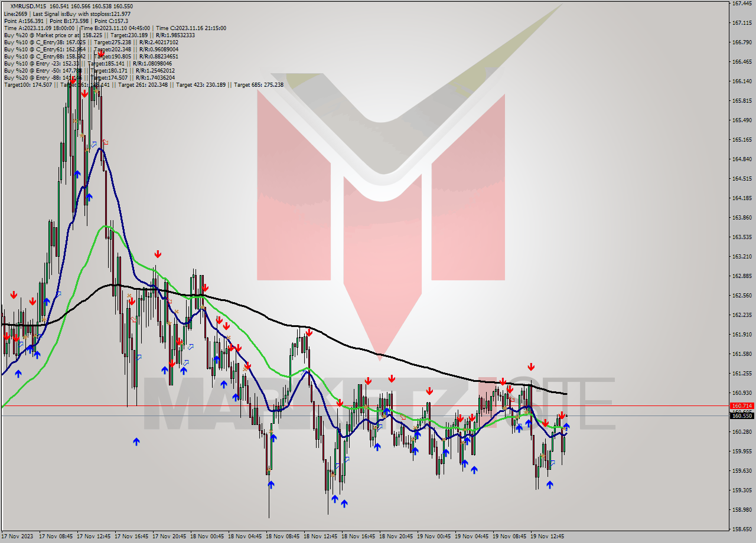Click the red sell arrow above the 17 Nov 20:45 high

[x=158, y=254]
